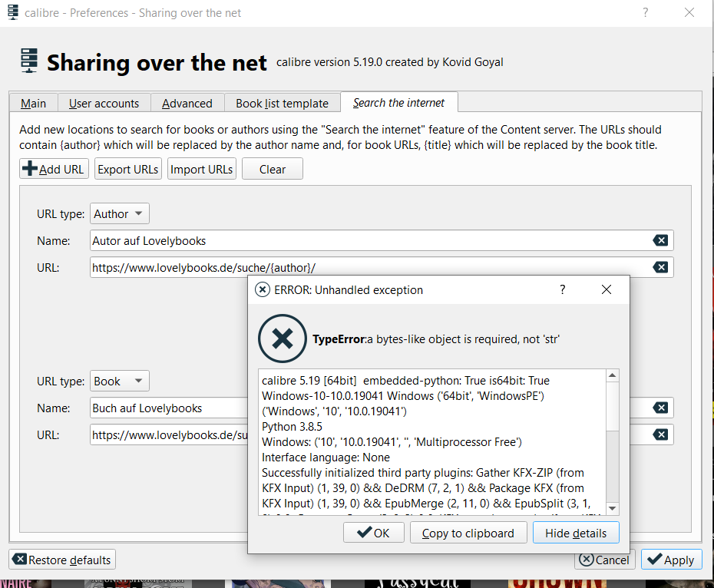Click the Add URL button

pyautogui.click(x=55, y=169)
